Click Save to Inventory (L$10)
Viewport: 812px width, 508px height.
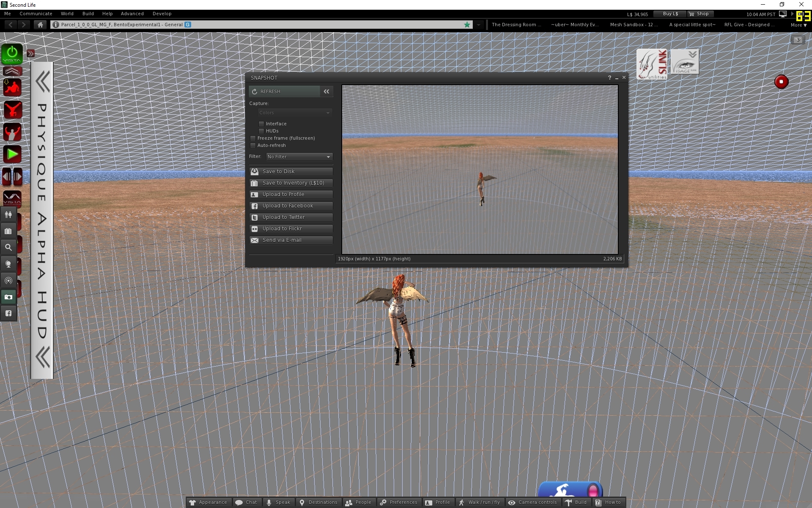coord(291,183)
